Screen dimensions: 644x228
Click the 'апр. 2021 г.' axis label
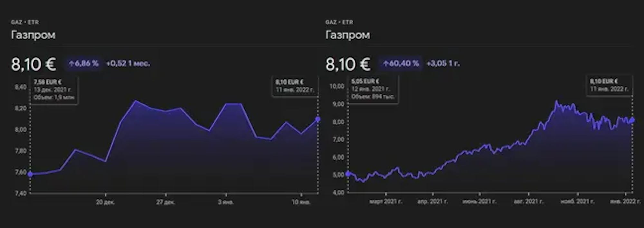coord(432,202)
